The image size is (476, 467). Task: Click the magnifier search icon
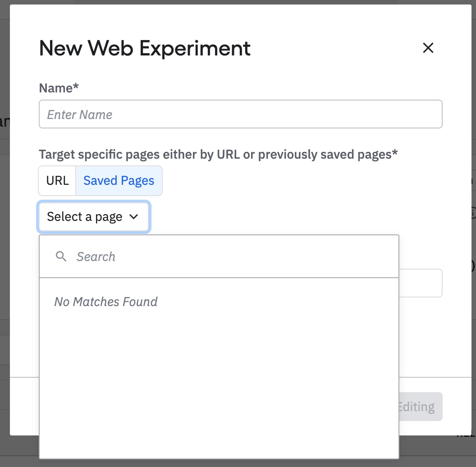[61, 256]
